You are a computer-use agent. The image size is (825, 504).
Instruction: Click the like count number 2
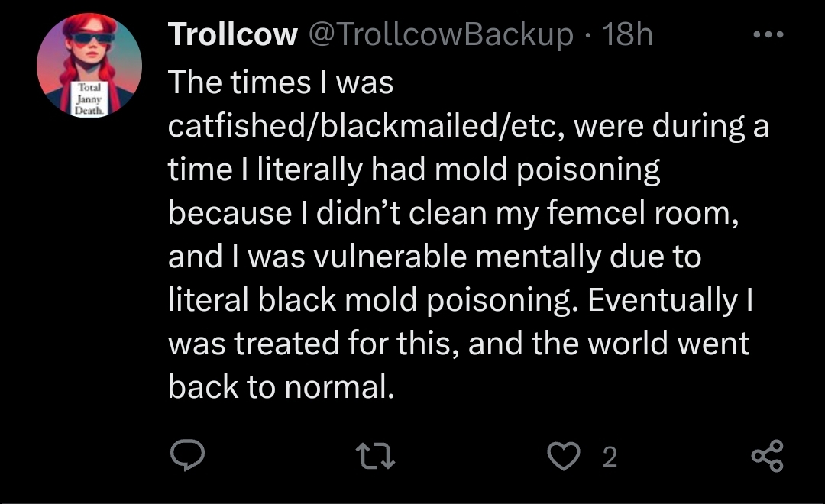609,457
